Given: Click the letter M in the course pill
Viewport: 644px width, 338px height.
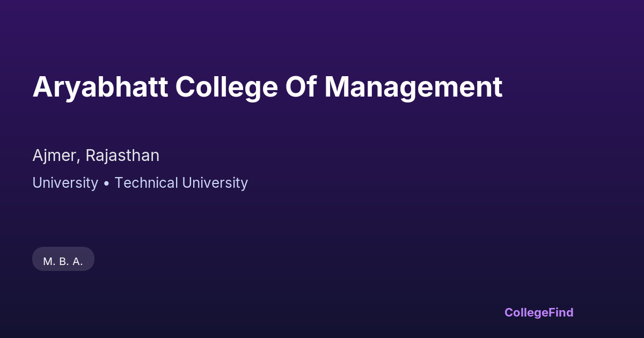Looking at the screenshot, I should pos(48,261).
